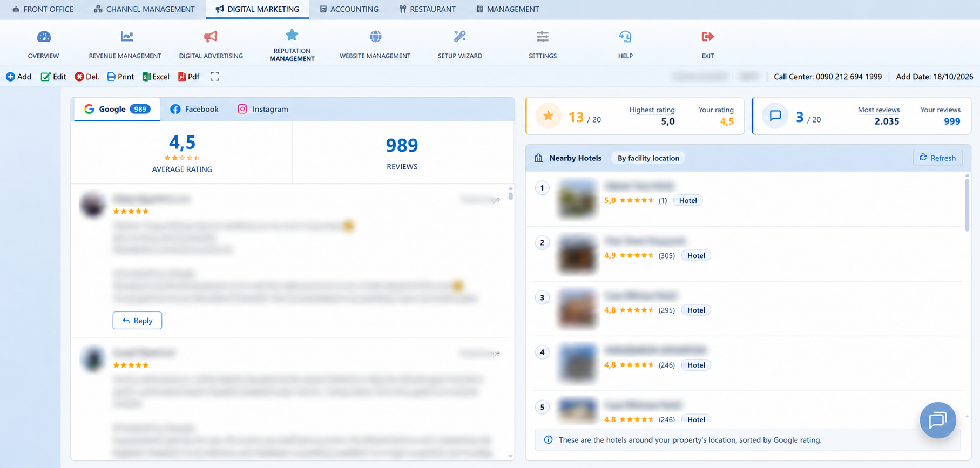This screenshot has width=980, height=468.
Task: Switch to the Facebook reviews tab
Action: coord(194,109)
